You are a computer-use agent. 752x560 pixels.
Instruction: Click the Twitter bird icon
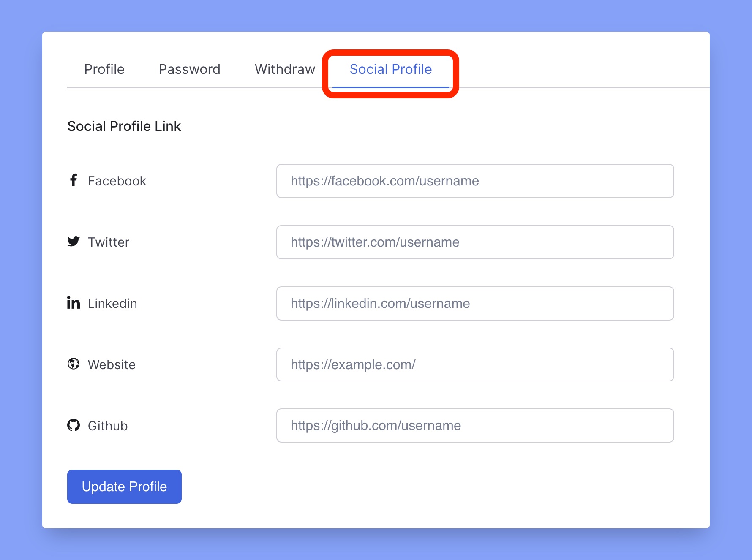(x=74, y=241)
